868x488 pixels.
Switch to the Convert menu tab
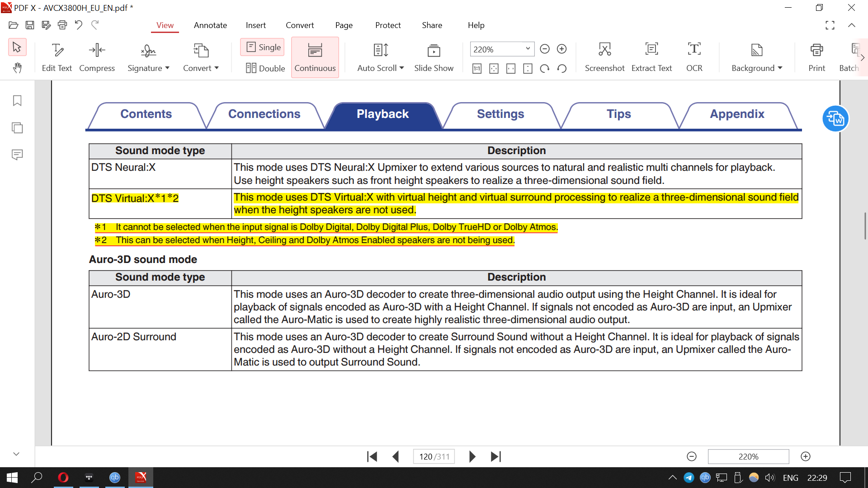pyautogui.click(x=300, y=25)
